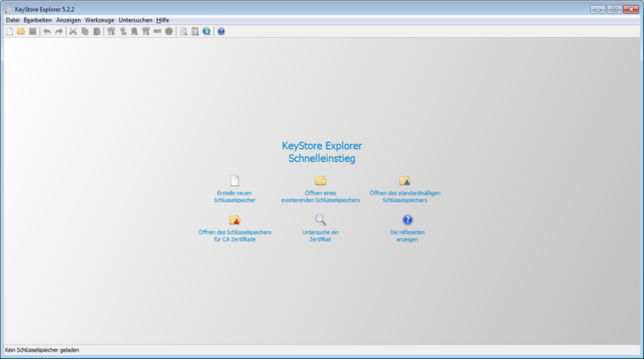This screenshot has height=359, width=644.
Task: Click the magnifier icon above Untersuche ein Zertifikat
Action: tap(320, 219)
